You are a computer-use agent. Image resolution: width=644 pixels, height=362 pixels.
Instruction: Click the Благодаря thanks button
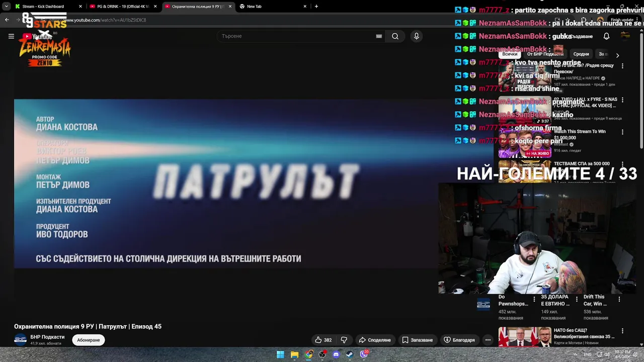pyautogui.click(x=459, y=340)
